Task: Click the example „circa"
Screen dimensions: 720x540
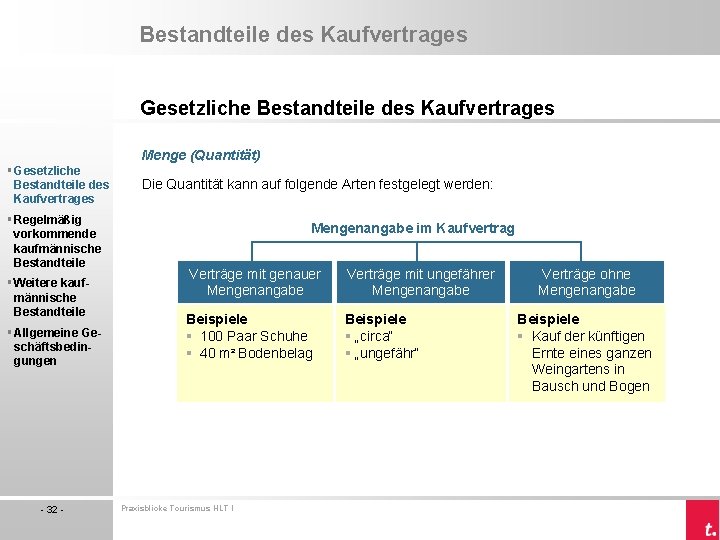Action: (374, 336)
